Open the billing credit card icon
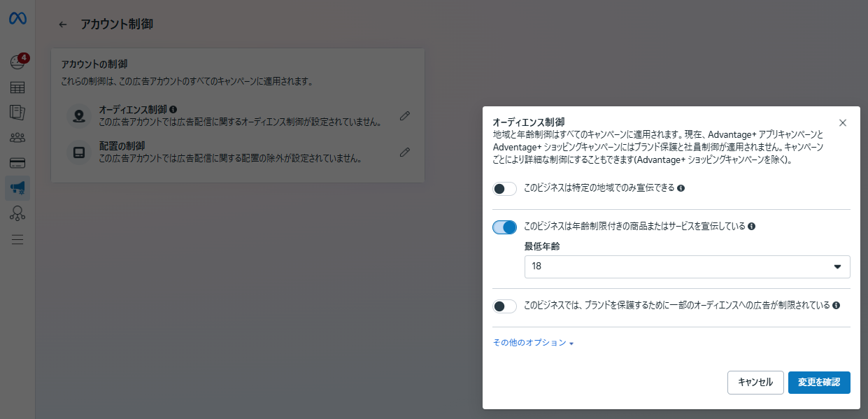This screenshot has height=419, width=868. tap(17, 163)
